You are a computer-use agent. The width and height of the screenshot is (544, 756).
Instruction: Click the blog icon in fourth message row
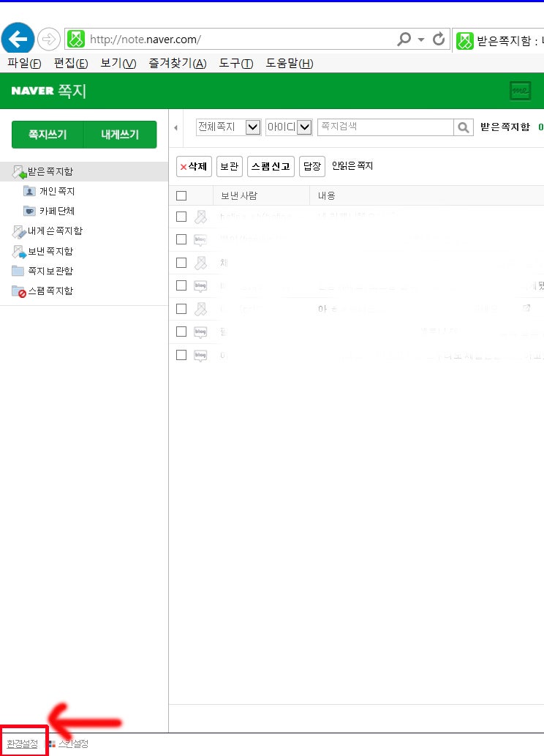(200, 286)
